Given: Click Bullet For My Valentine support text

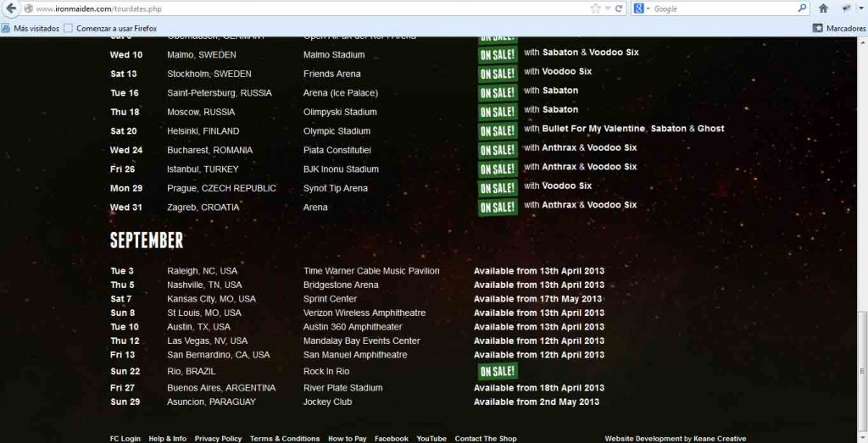Looking at the screenshot, I should pos(593,129).
